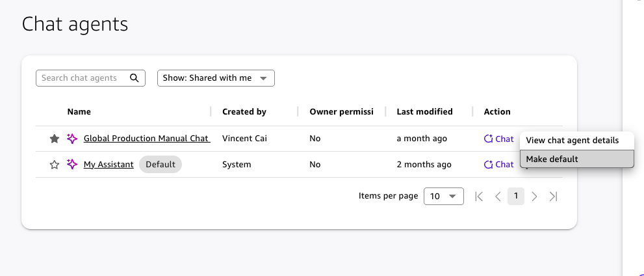Choose View chat agent details

coord(576,140)
